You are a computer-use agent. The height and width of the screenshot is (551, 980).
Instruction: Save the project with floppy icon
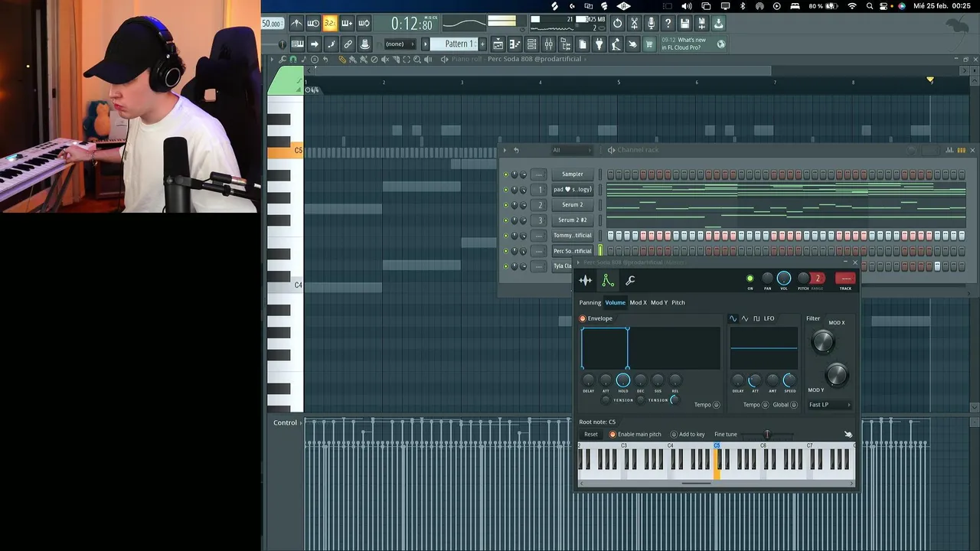(x=684, y=24)
